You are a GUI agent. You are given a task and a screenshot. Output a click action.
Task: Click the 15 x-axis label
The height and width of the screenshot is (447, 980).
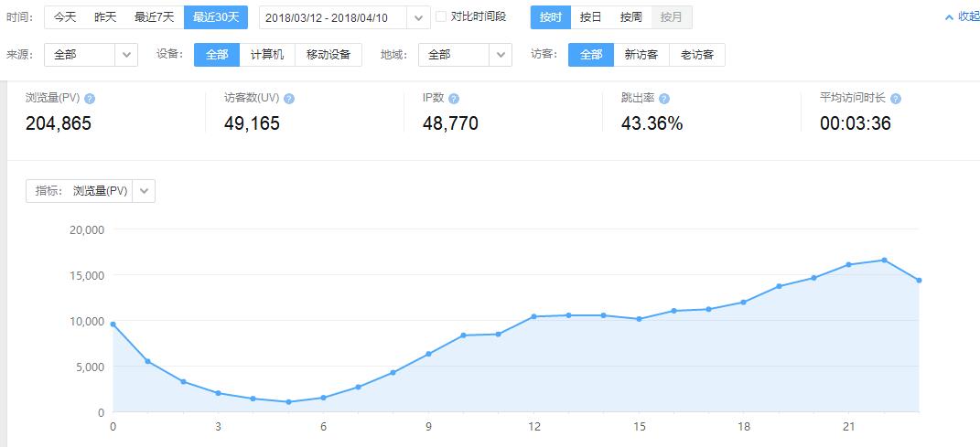(x=638, y=427)
